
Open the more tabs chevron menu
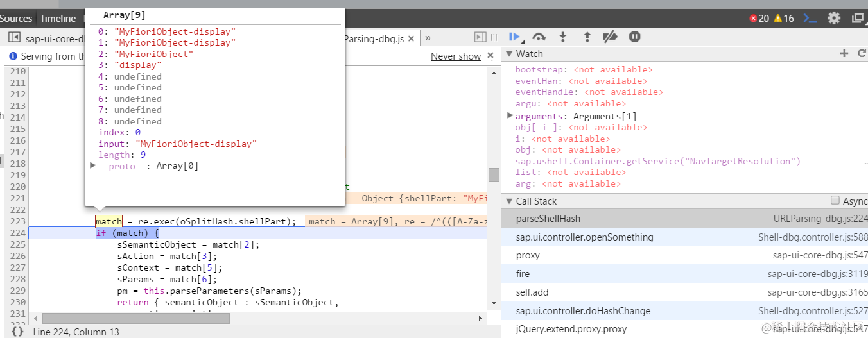click(428, 38)
